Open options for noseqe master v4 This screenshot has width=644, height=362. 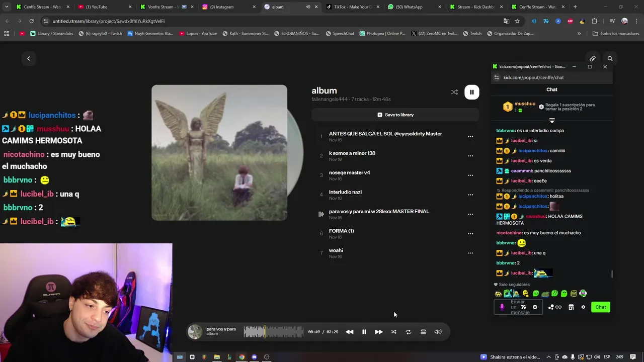click(470, 175)
